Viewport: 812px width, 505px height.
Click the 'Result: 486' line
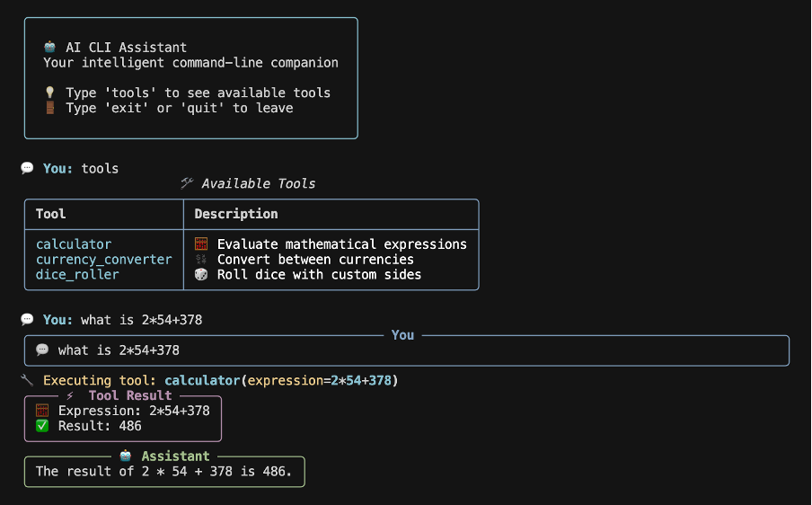click(x=100, y=426)
